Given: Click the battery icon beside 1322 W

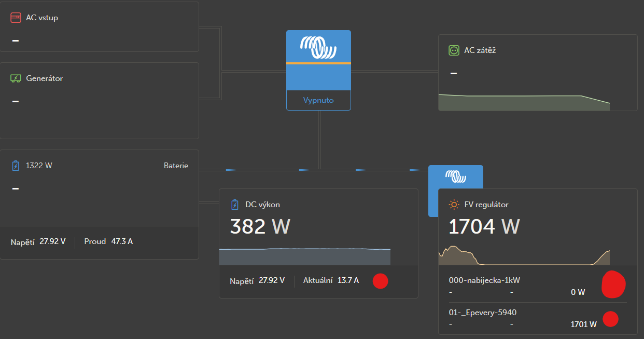Looking at the screenshot, I should click(x=16, y=166).
